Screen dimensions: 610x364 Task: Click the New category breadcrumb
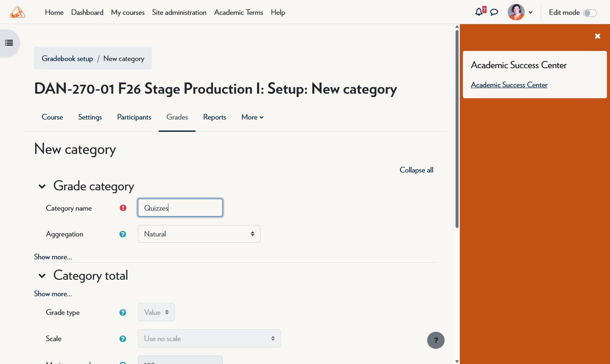[124, 58]
